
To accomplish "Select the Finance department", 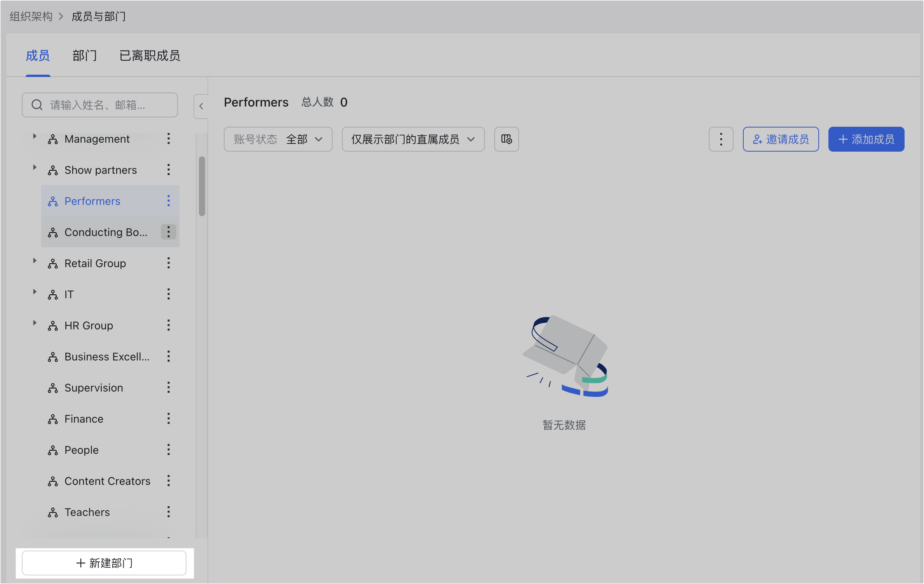I will point(110,419).
